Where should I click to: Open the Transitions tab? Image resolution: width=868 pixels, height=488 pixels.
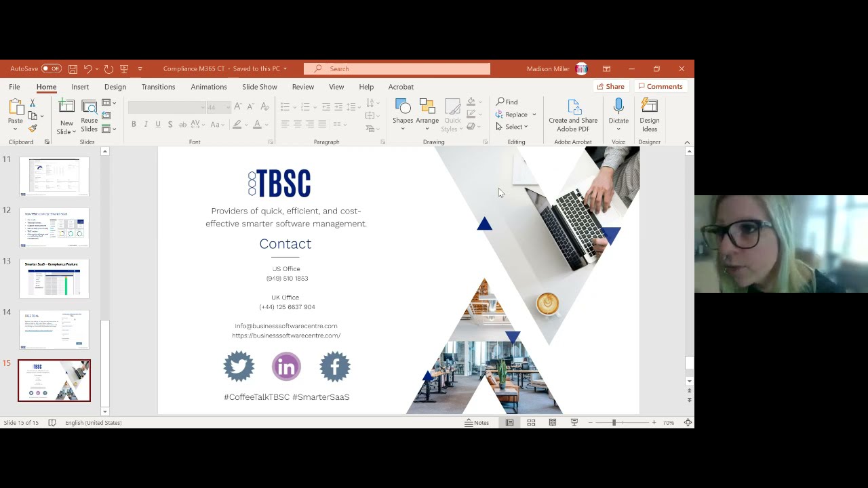click(x=158, y=87)
